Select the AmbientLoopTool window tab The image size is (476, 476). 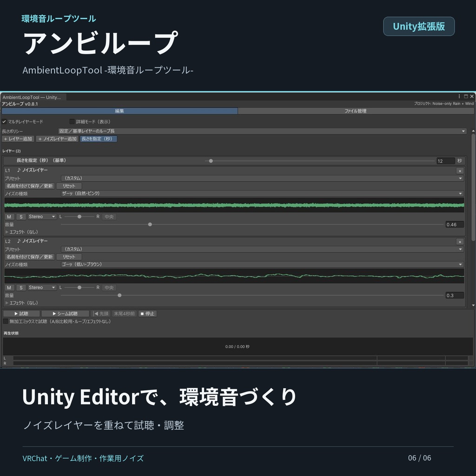tap(32, 97)
